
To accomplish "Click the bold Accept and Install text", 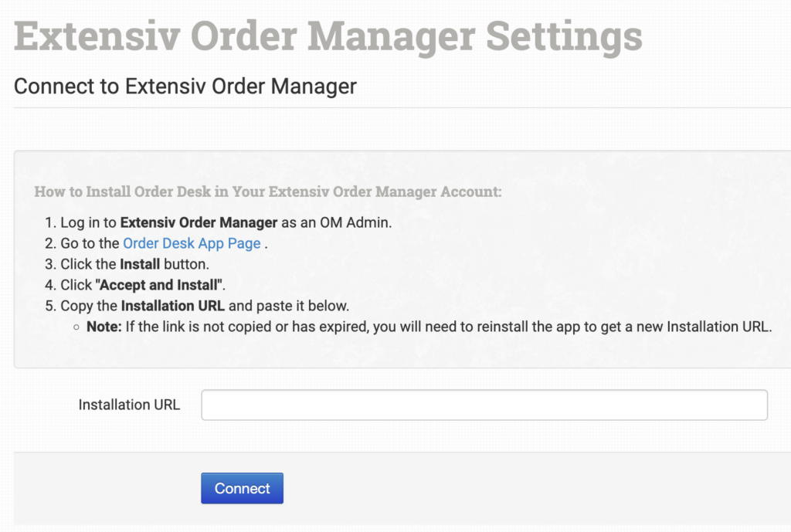I will [161, 285].
